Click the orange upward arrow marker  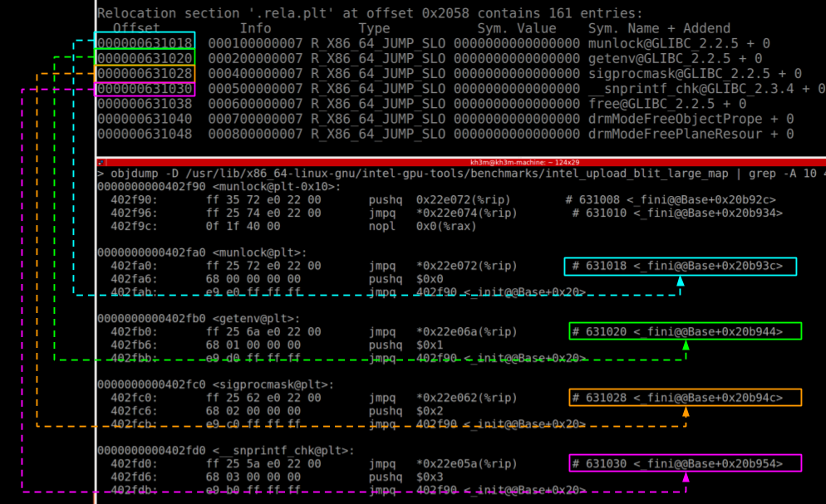pos(686,413)
